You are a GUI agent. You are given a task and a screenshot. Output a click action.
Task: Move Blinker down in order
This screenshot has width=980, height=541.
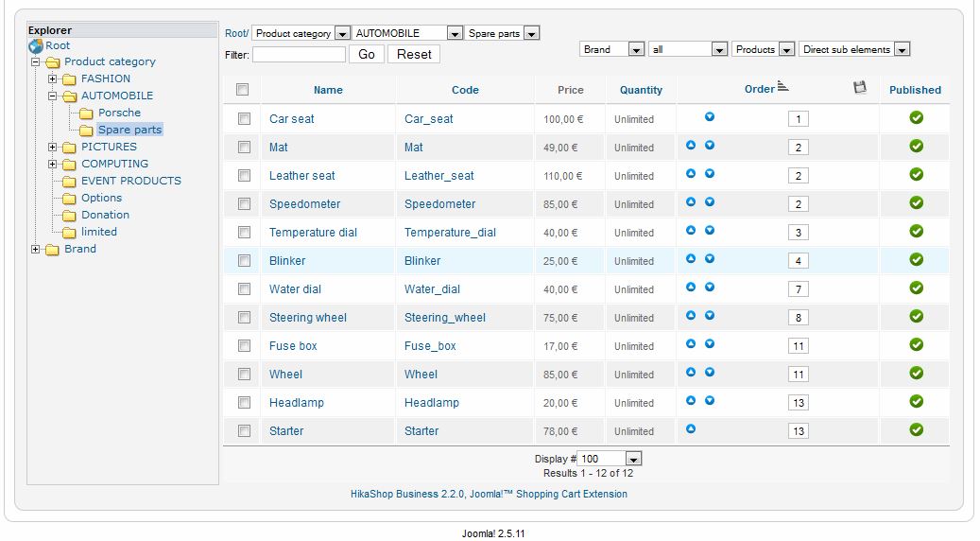click(x=710, y=258)
